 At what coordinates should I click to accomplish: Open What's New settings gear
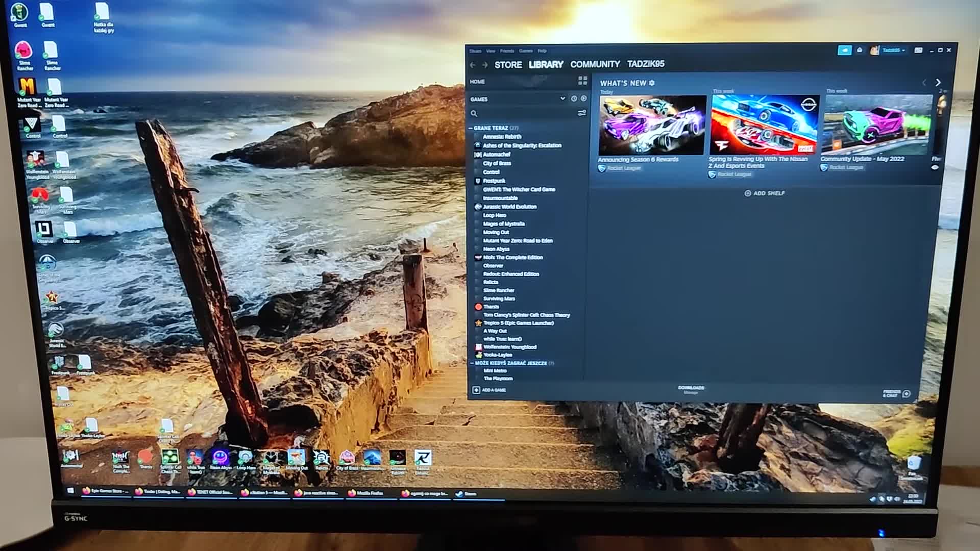652,83
